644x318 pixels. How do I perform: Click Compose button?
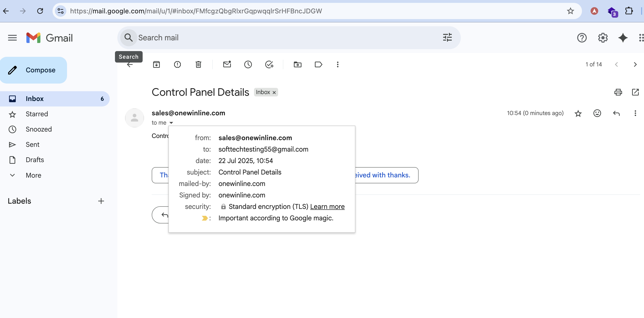34,70
